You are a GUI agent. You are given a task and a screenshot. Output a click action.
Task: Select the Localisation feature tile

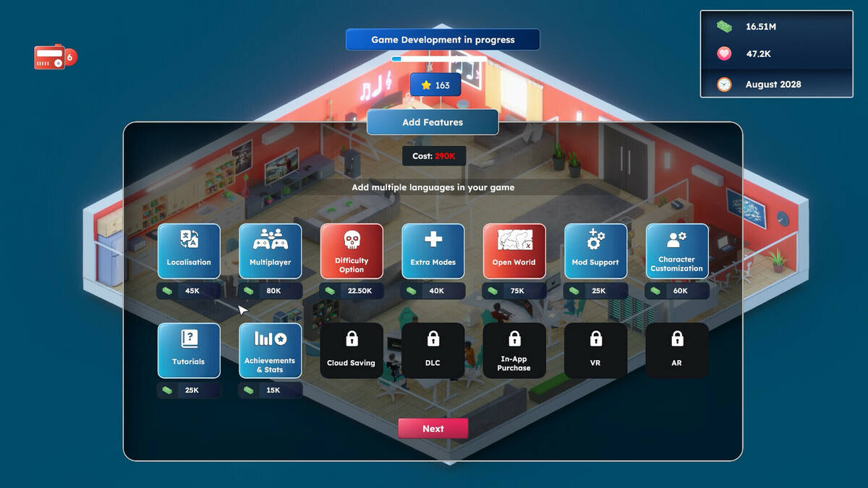[189, 251]
